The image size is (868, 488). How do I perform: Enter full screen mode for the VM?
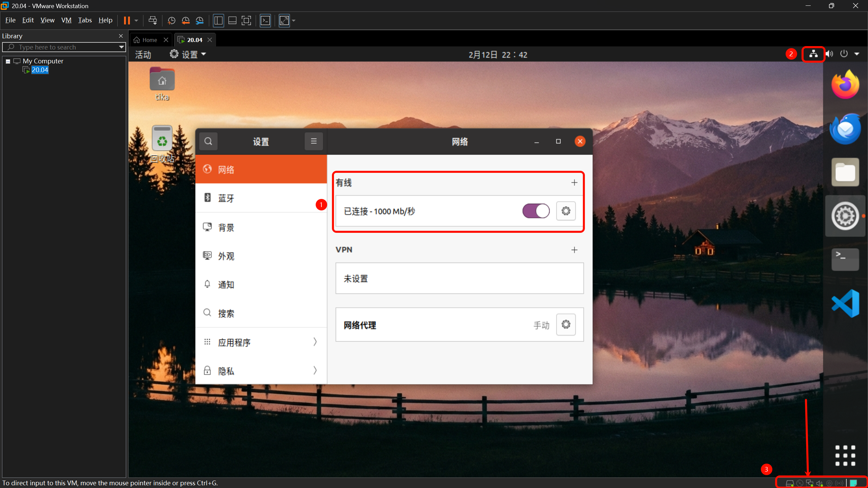coord(246,20)
